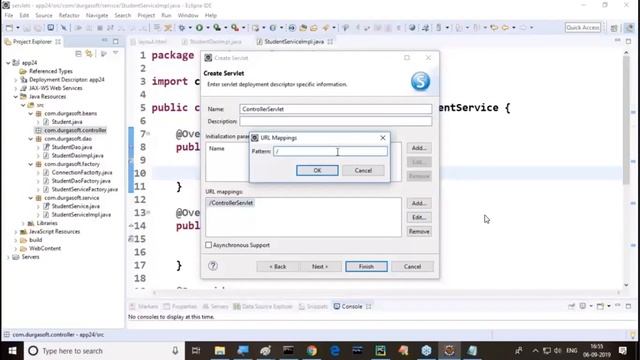Open the notification center icon
The image size is (640, 360).
pyautogui.click(x=623, y=351)
